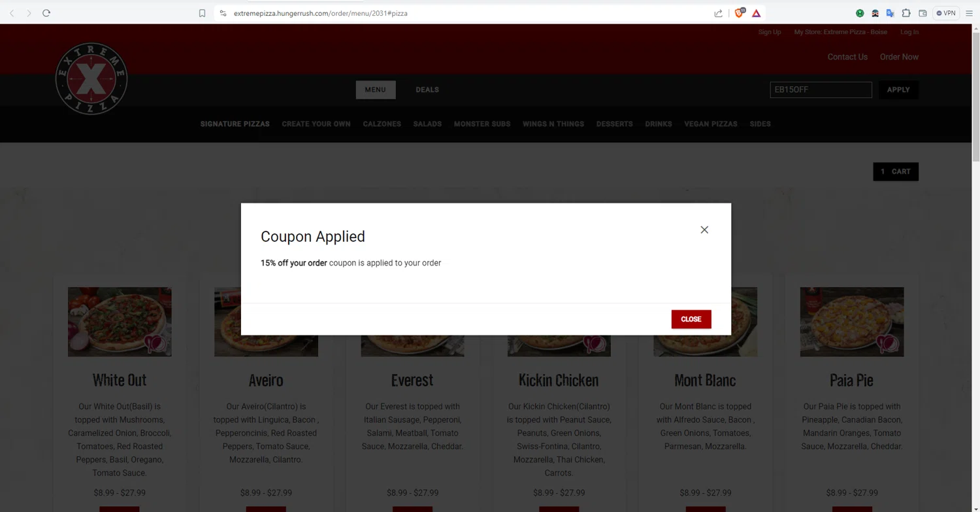980x512 pixels.
Task: Click the White Out pizza photo
Action: pos(120,322)
